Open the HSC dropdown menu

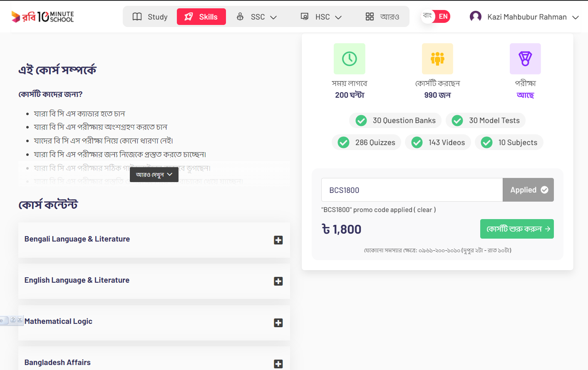321,17
